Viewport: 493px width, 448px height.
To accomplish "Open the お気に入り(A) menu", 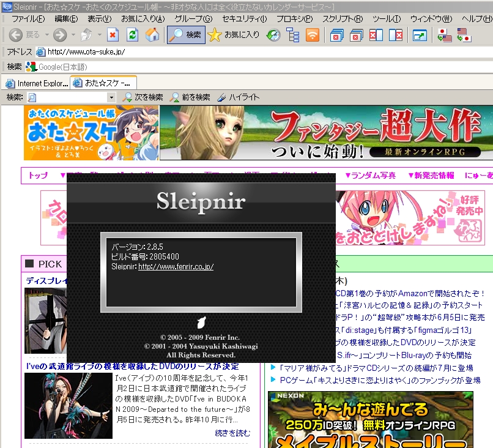I will click(x=143, y=19).
